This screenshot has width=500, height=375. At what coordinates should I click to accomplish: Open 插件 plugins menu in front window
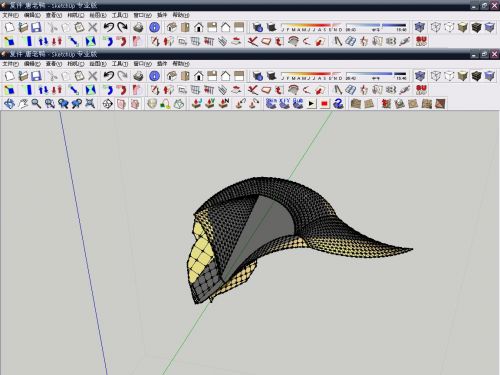pos(162,64)
